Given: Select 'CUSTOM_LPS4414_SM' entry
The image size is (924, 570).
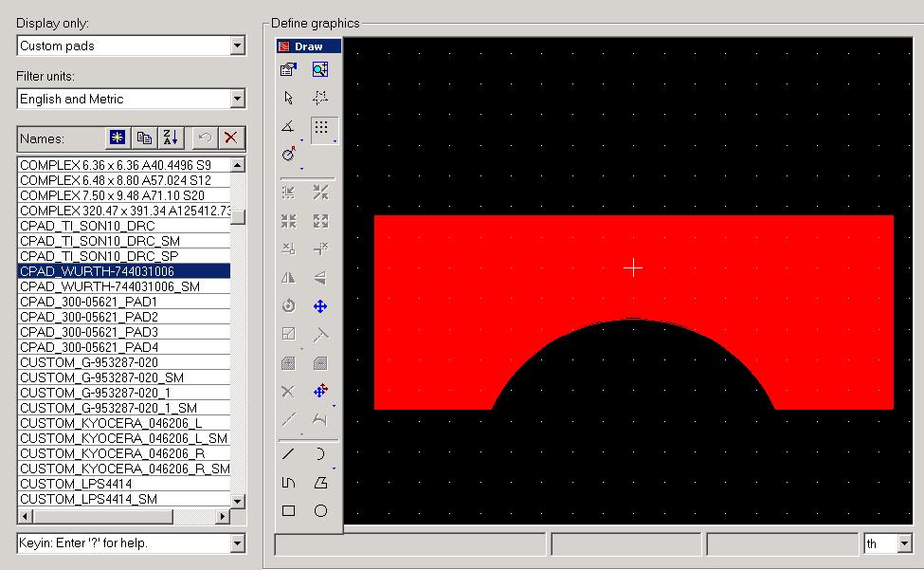Looking at the screenshot, I should [124, 499].
